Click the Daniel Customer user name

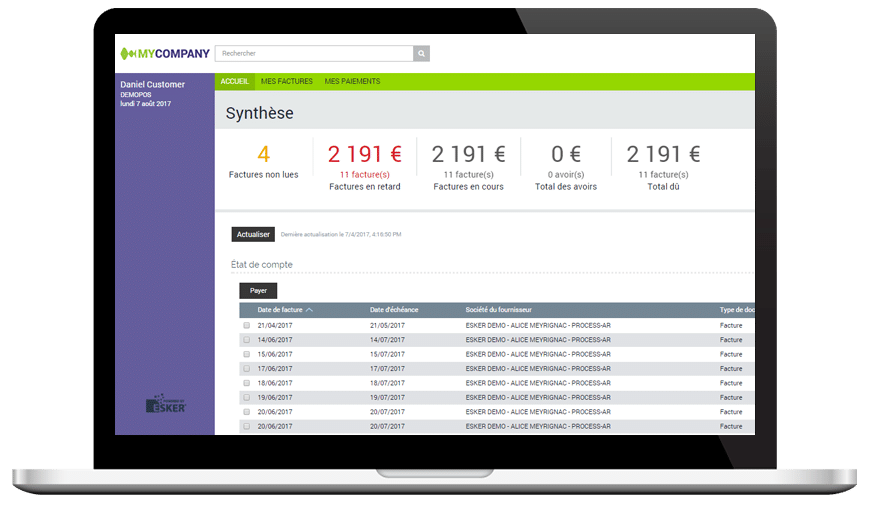pos(152,85)
